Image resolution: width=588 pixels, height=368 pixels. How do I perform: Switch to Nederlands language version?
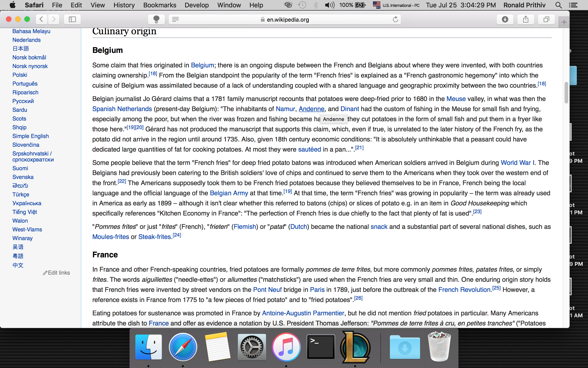[x=26, y=40]
